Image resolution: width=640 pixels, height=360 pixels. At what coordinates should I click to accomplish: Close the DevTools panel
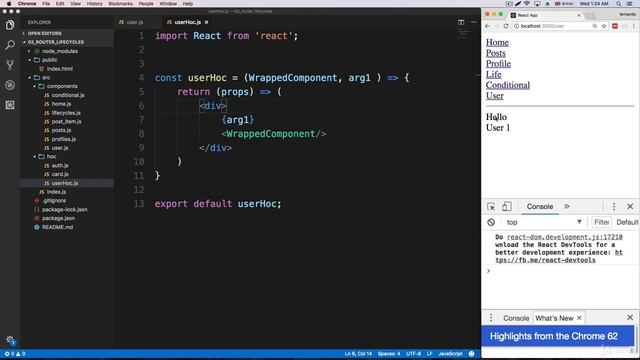[630, 207]
